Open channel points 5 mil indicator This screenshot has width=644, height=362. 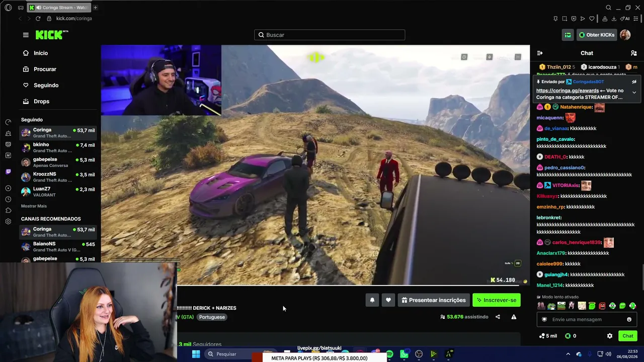point(548,336)
